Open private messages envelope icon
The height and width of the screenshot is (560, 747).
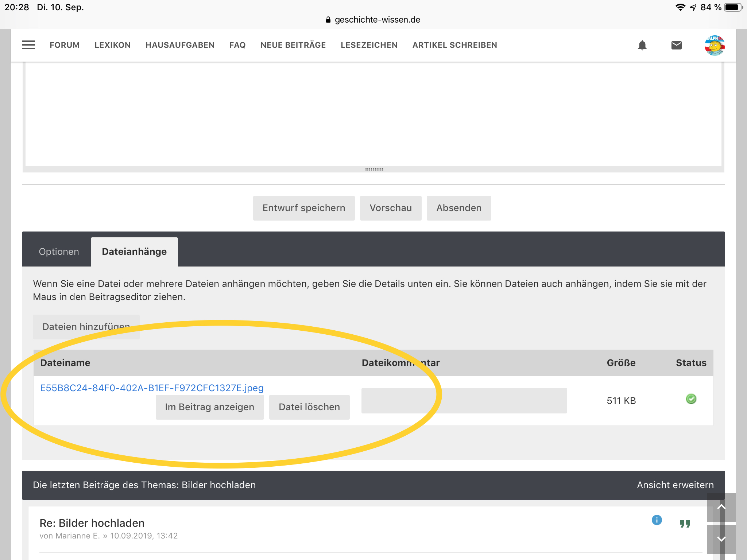pyautogui.click(x=676, y=45)
